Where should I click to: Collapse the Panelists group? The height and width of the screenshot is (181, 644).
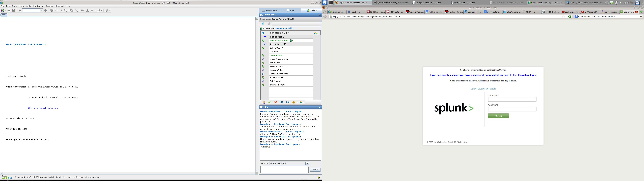point(265,37)
